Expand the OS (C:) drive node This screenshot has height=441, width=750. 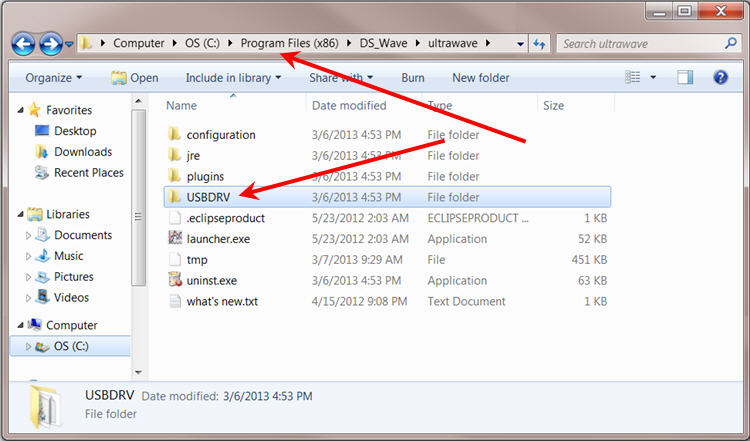(28, 346)
